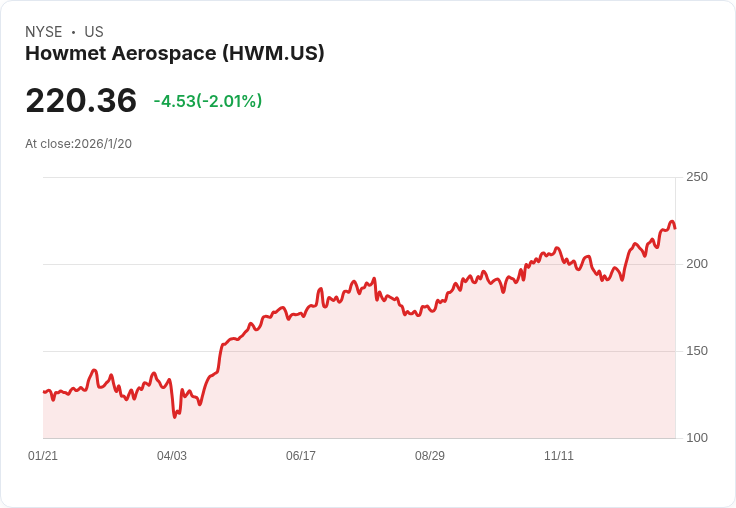
Task: Click the 11/11 date axis label
Action: [559, 456]
